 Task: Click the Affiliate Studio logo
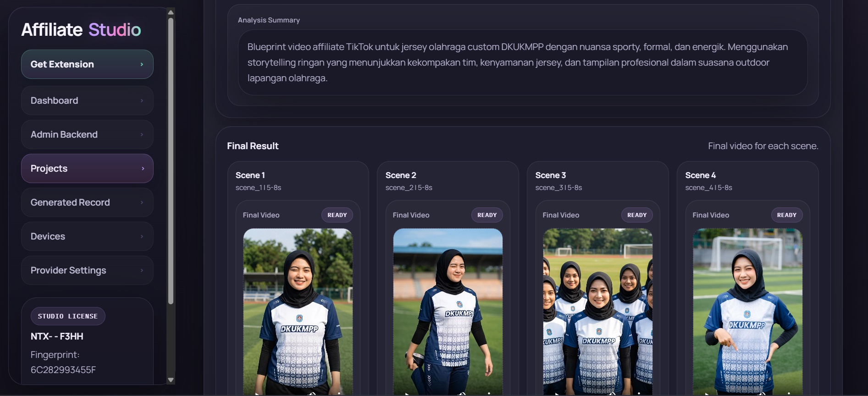click(x=81, y=30)
